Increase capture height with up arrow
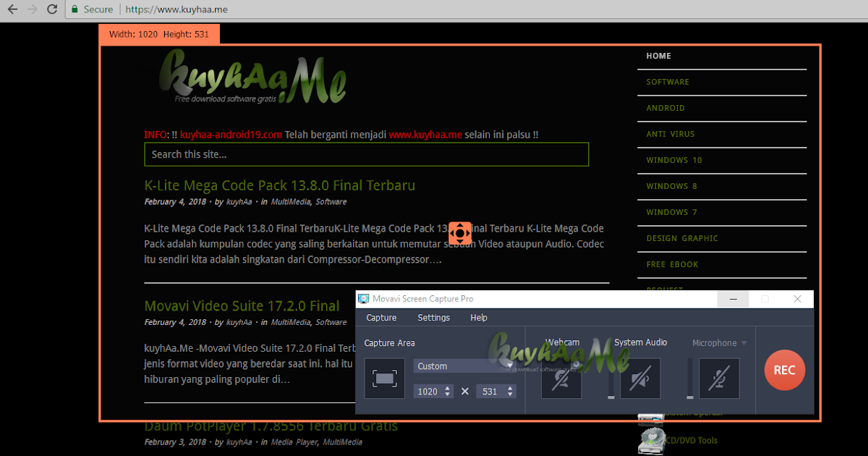Screen dimensions: 868x456 click(511, 388)
